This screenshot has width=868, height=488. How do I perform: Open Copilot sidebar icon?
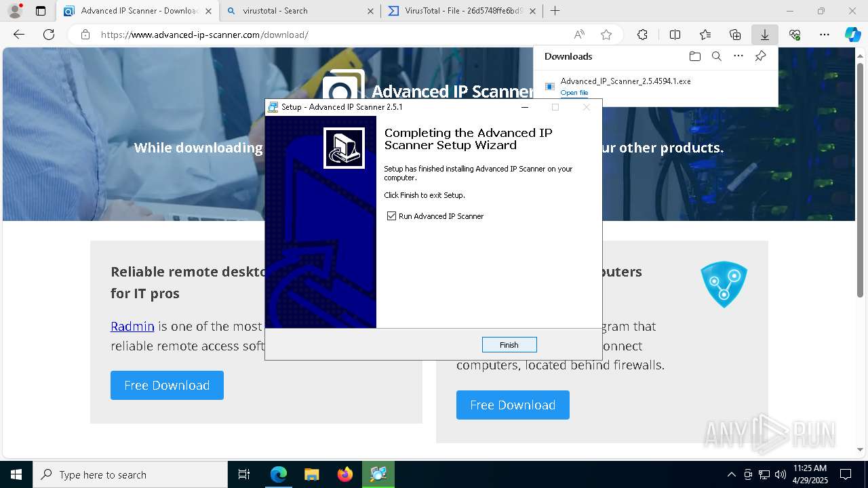852,35
